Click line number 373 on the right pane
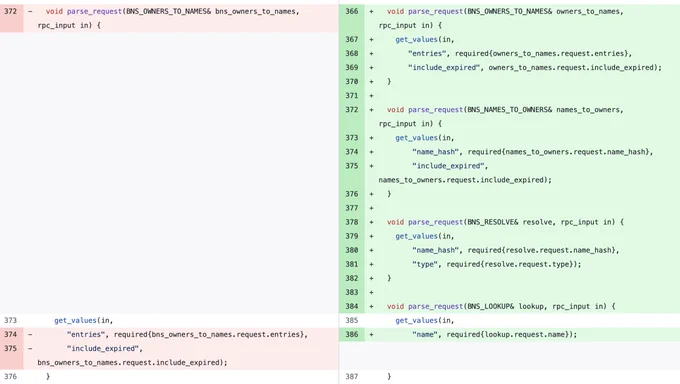The image size is (680, 384). tap(352, 138)
